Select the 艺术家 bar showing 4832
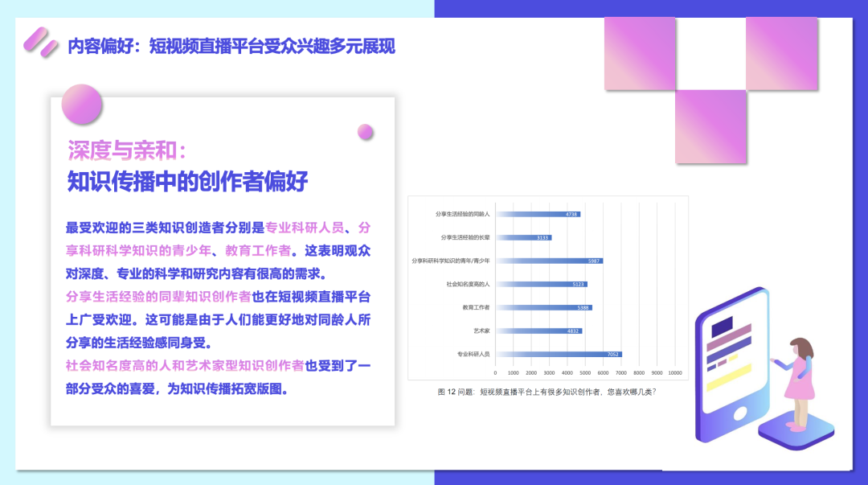This screenshot has width=868, height=485. click(538, 331)
